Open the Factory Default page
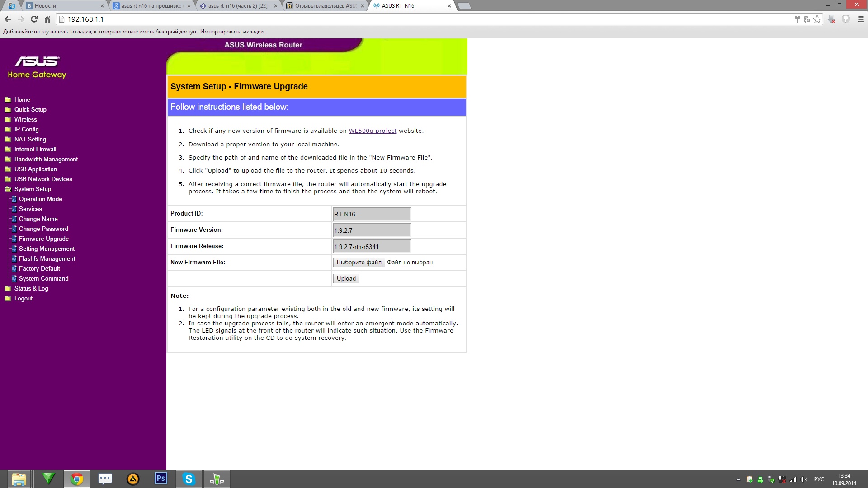 click(x=39, y=268)
